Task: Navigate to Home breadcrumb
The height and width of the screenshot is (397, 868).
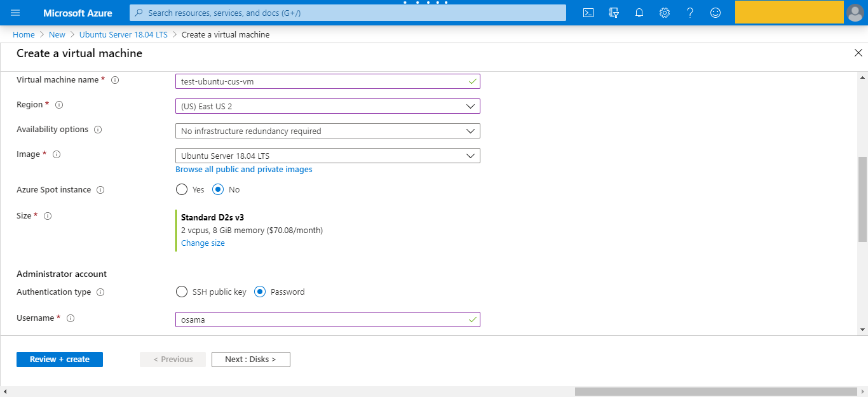Action: pyautogui.click(x=24, y=34)
